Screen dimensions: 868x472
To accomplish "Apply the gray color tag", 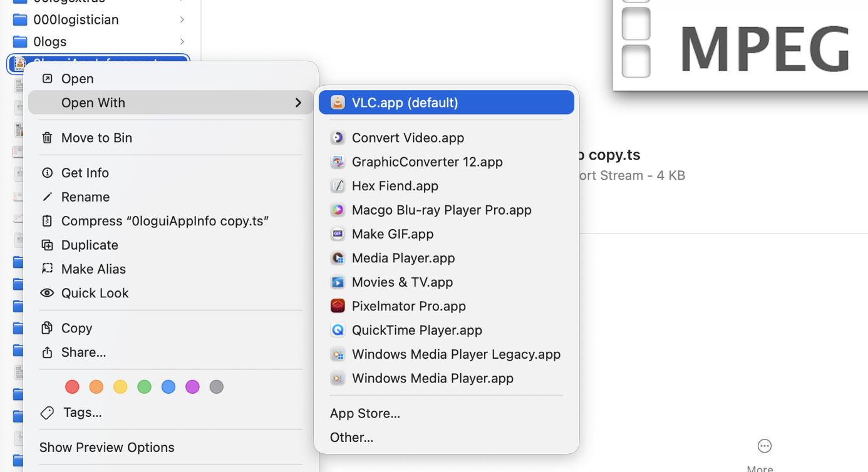I will pyautogui.click(x=216, y=387).
